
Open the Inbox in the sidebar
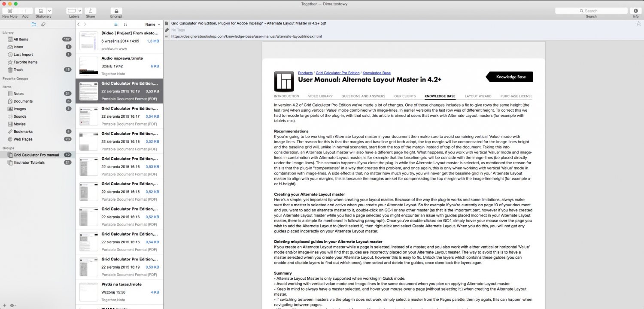(37, 47)
